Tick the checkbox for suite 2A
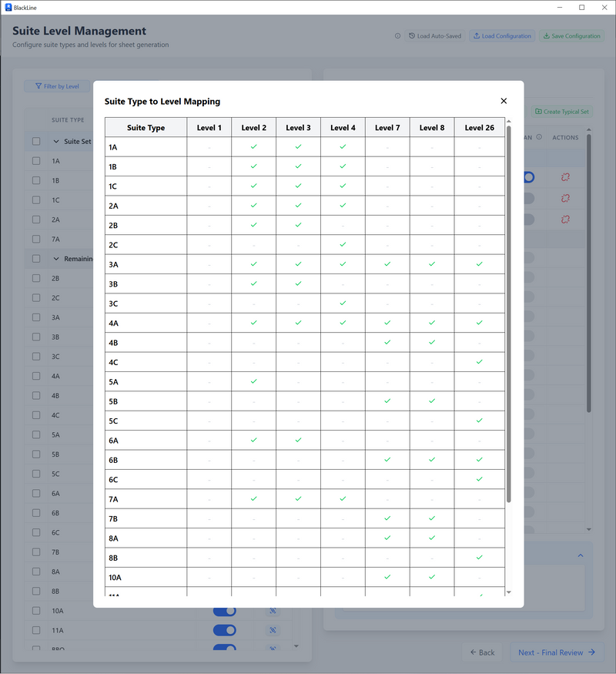 pyautogui.click(x=36, y=220)
